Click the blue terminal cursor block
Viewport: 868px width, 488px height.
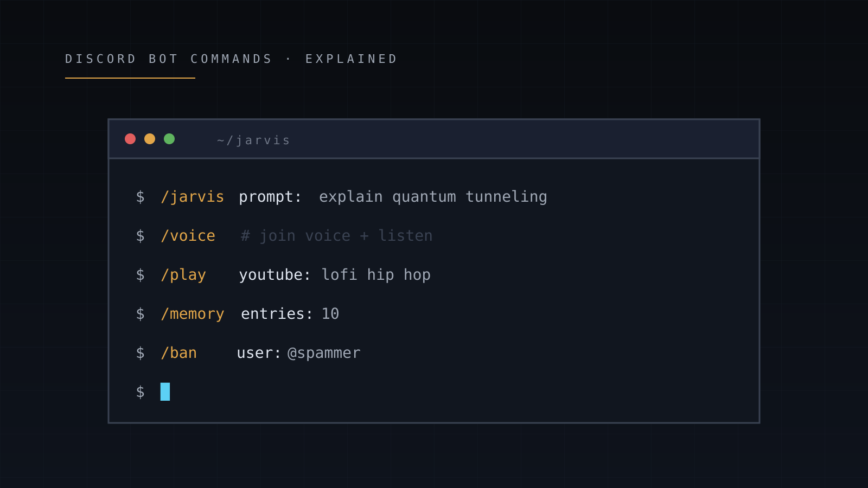pos(165,391)
